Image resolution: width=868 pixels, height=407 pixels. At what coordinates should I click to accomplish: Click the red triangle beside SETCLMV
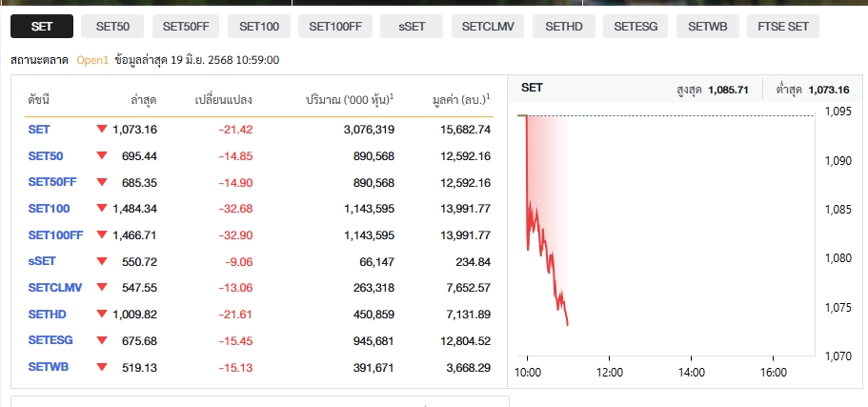coord(102,287)
